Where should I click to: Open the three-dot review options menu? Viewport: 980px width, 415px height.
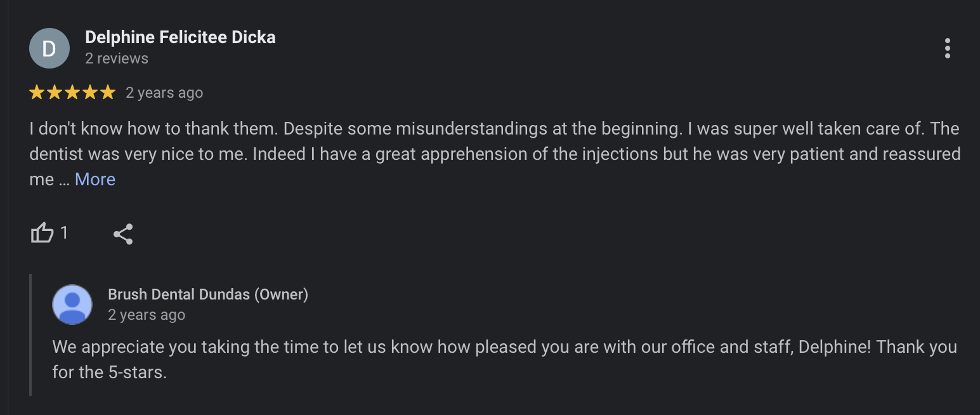tap(947, 48)
